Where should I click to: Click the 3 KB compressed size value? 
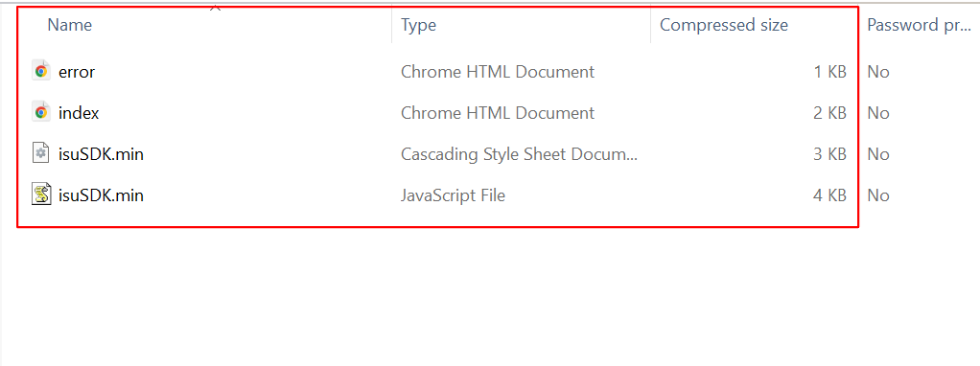pos(830,154)
